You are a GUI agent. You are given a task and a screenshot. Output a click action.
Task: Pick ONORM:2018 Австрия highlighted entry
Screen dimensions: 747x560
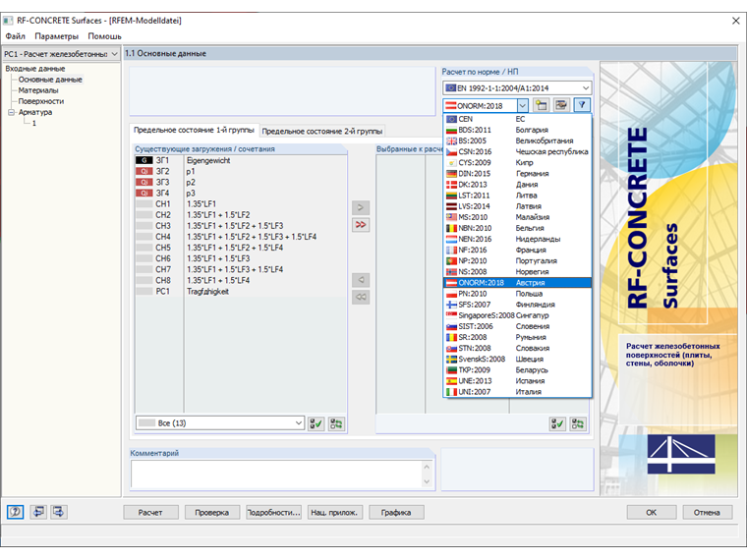pos(517,283)
